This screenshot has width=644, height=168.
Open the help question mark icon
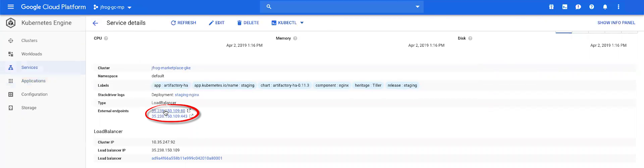pyautogui.click(x=592, y=7)
